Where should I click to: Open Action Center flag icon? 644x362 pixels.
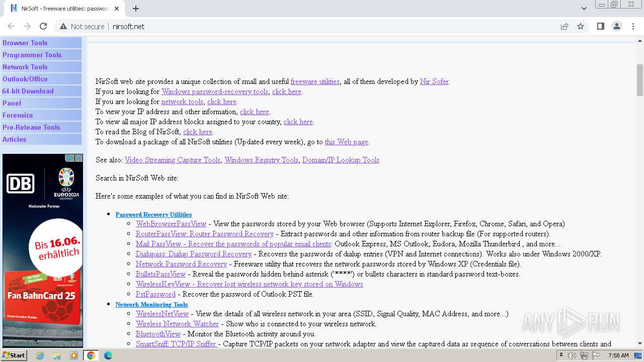point(596,355)
